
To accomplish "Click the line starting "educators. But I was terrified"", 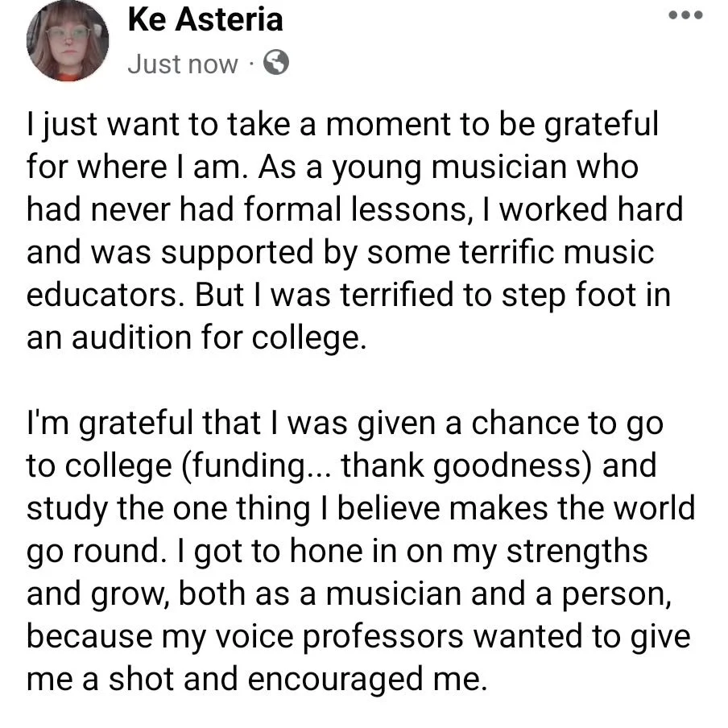I will (x=349, y=294).
